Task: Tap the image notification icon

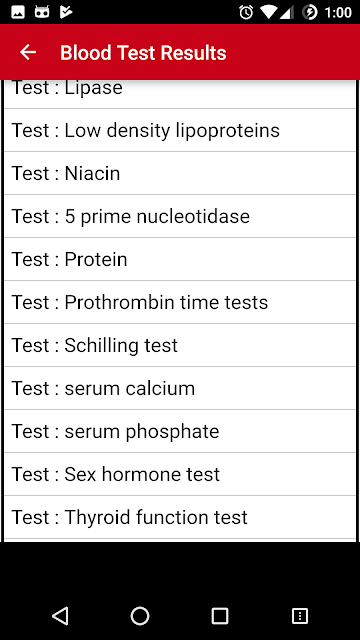Action: (x=18, y=12)
